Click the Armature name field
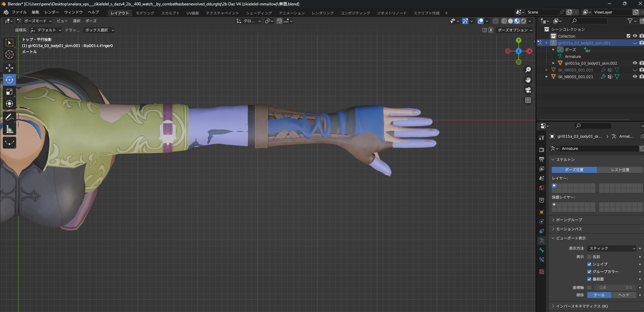This screenshot has height=312, width=644. click(599, 149)
